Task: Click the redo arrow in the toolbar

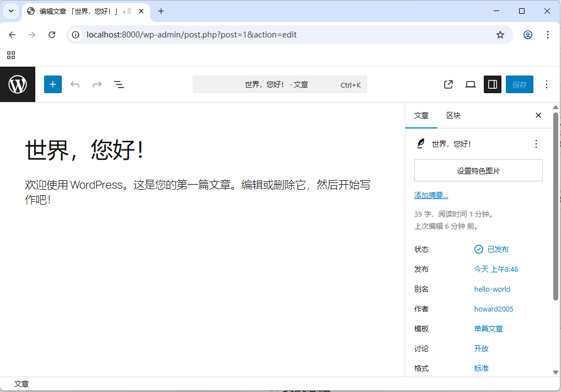Action: point(97,84)
